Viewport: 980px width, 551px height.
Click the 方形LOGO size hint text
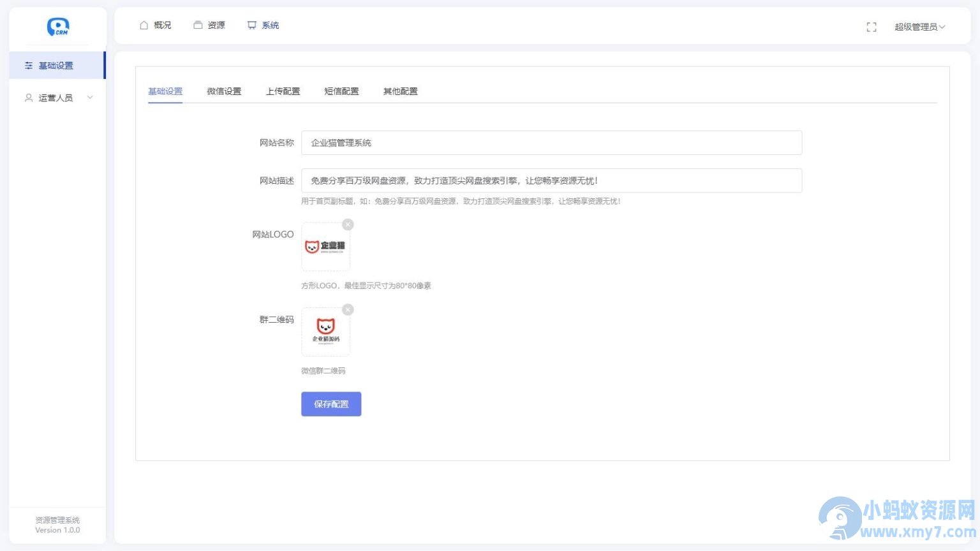coord(366,286)
